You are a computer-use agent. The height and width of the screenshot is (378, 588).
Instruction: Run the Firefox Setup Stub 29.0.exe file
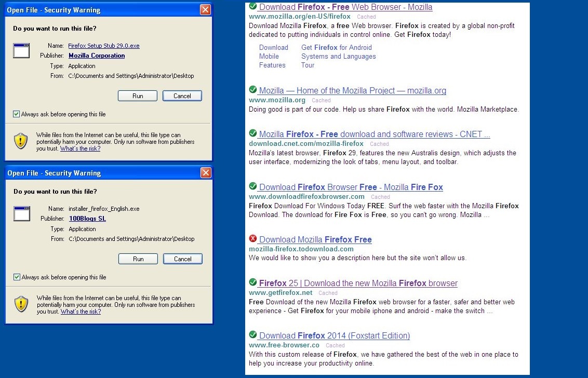138,96
